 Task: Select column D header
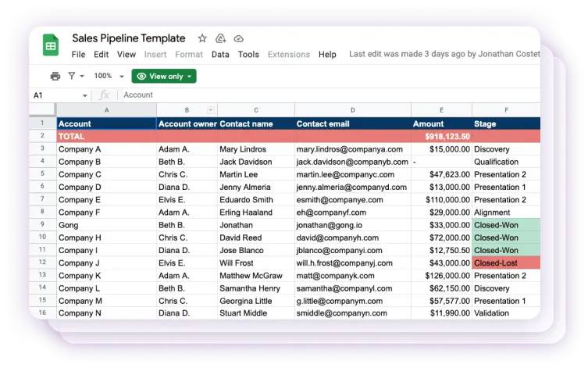tap(353, 110)
